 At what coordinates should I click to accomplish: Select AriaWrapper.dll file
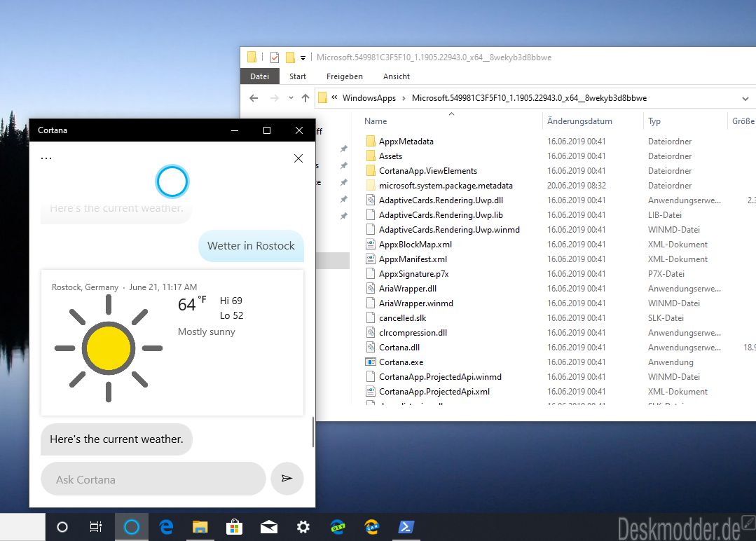(408, 288)
